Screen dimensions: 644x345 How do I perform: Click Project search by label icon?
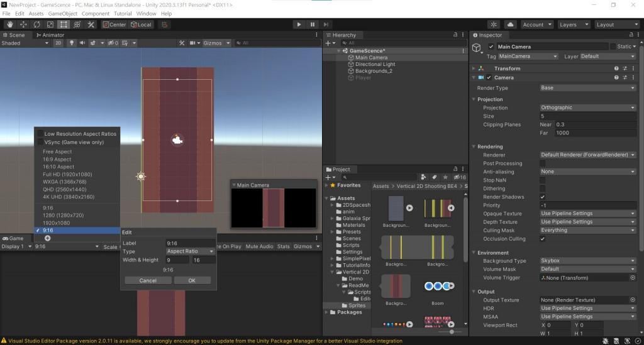[x=434, y=177]
